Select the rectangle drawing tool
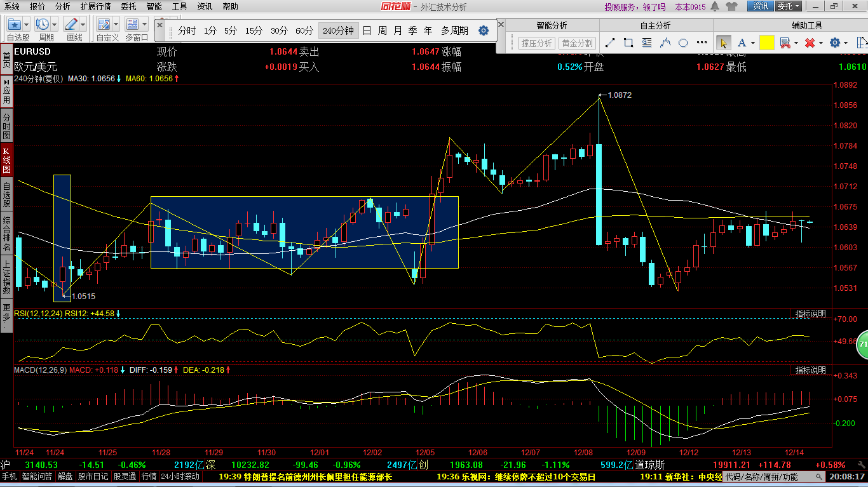 [628, 43]
